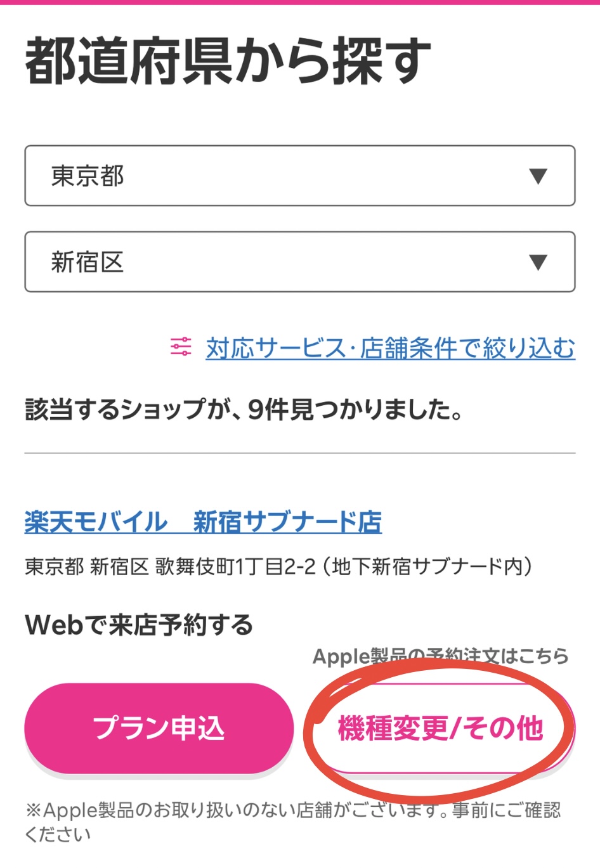Click the dropdown arrow next to 新宿区
This screenshot has height=868, width=600.
tap(538, 261)
